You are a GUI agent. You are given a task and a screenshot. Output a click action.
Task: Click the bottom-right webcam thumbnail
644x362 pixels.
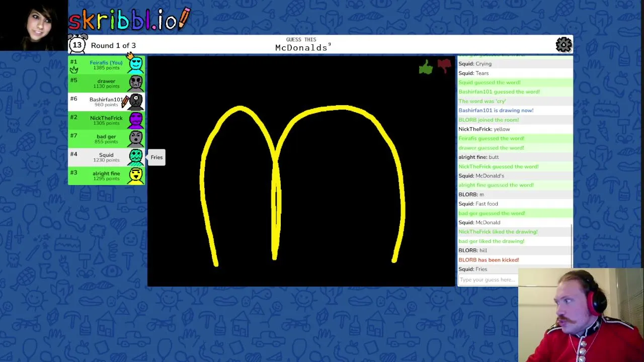(581, 315)
